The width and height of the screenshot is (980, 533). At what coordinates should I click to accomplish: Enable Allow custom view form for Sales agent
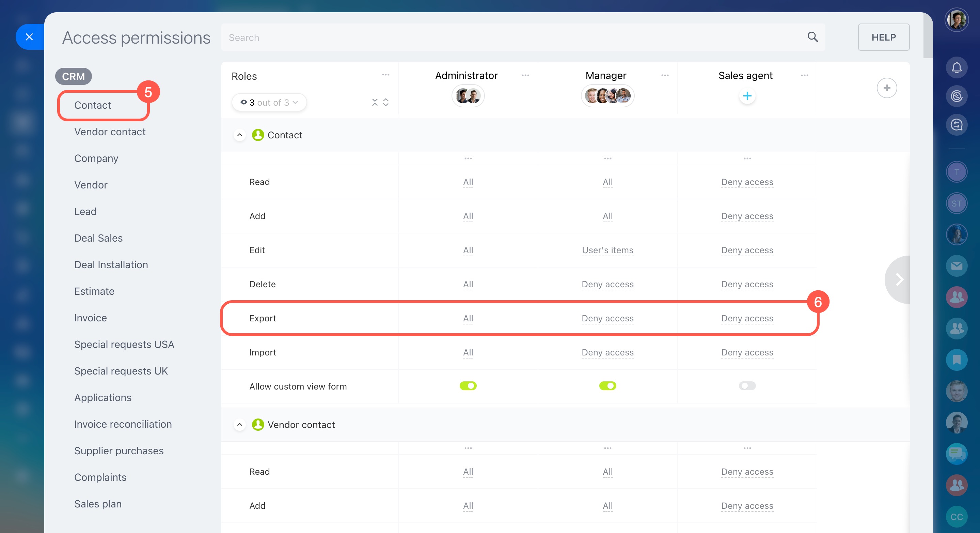click(746, 386)
